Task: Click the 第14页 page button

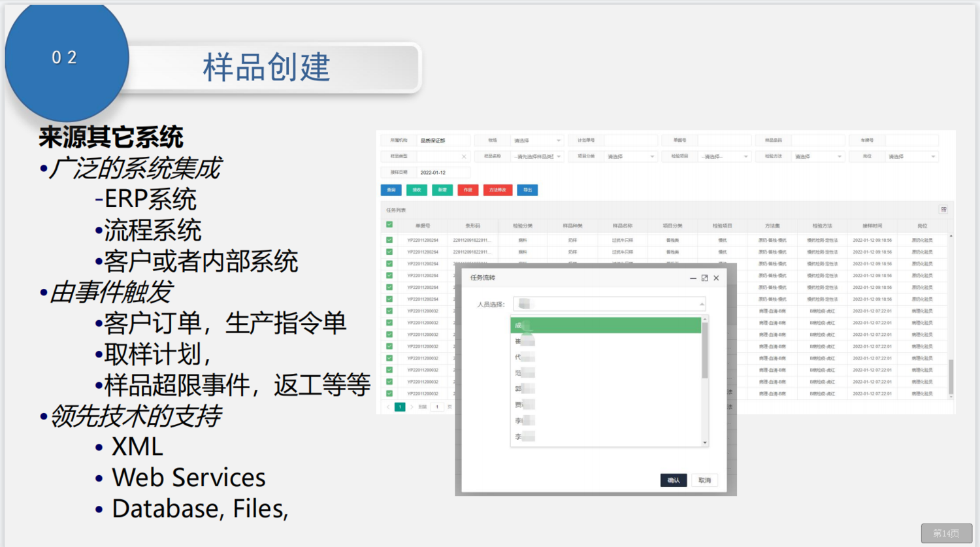Action: click(x=947, y=533)
